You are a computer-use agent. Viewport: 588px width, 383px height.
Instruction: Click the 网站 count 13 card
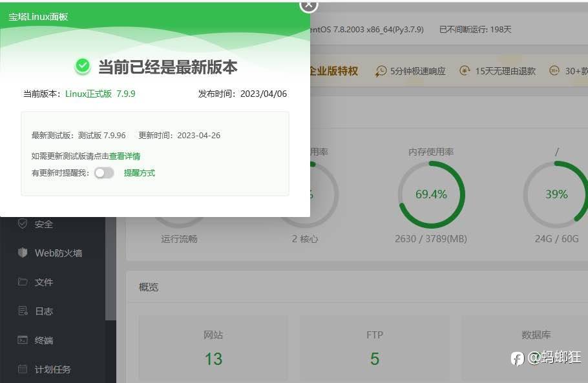(213, 348)
